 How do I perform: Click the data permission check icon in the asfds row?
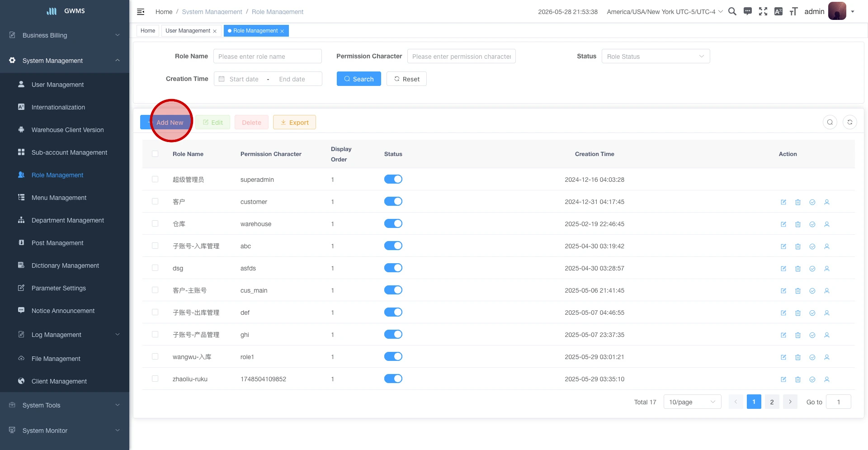coord(812,269)
